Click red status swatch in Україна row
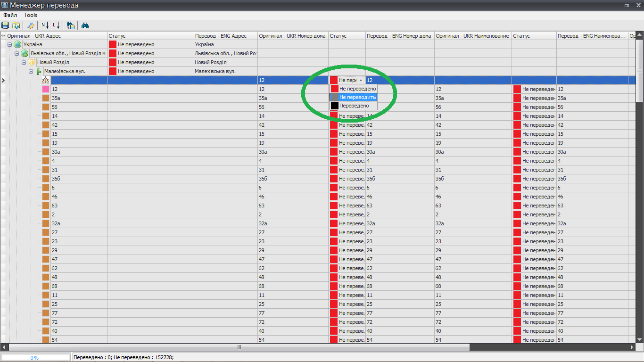This screenshot has height=362, width=644. (113, 44)
